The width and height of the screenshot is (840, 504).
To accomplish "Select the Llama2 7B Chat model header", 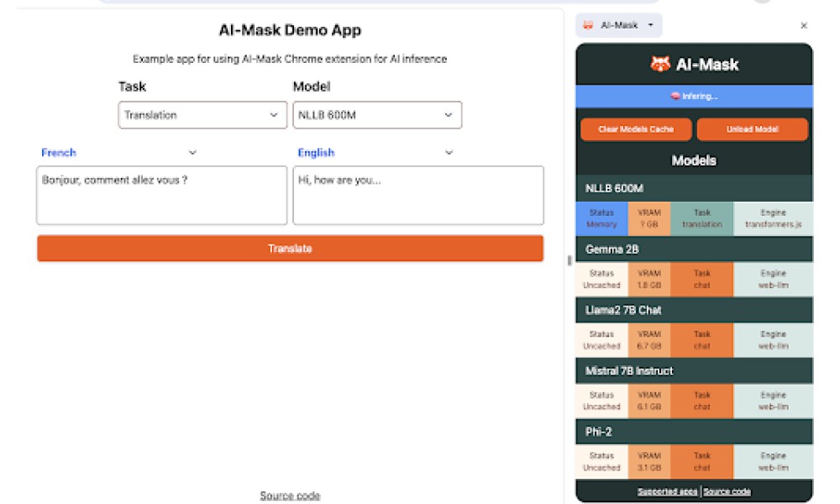I will 695,310.
